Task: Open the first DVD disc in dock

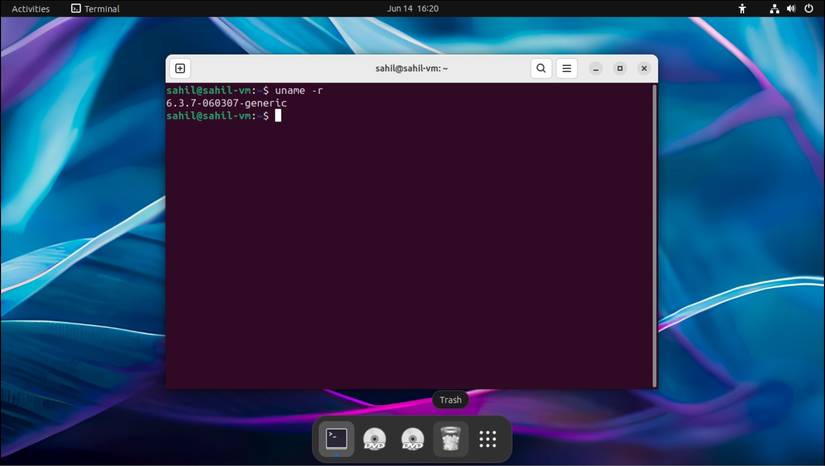Action: (375, 439)
